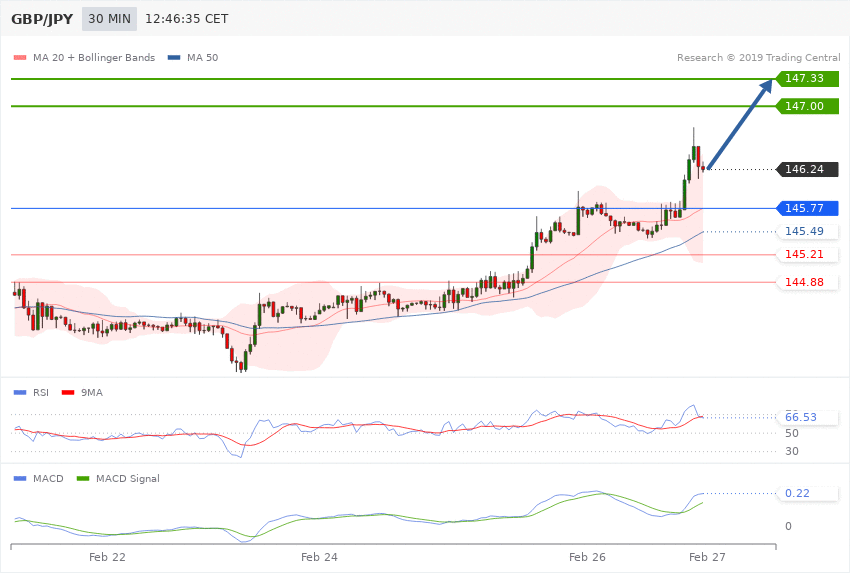Click the RSI legend label
850x576 pixels.
coord(41,392)
